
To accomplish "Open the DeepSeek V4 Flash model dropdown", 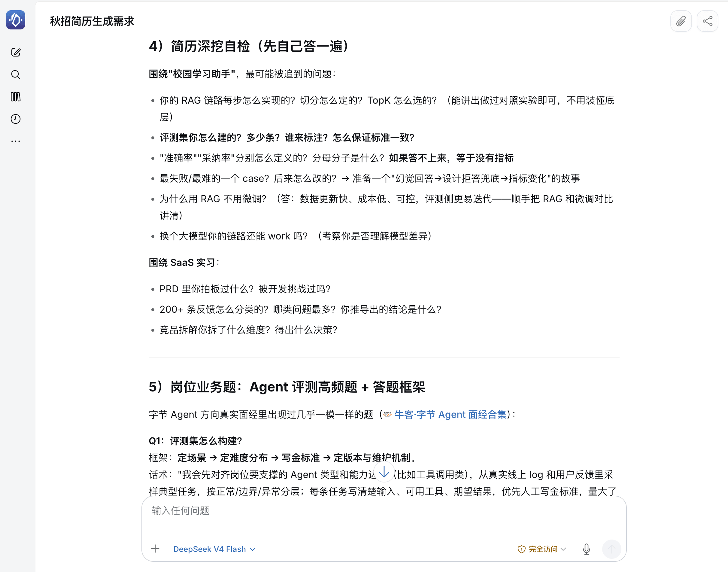I will point(214,549).
